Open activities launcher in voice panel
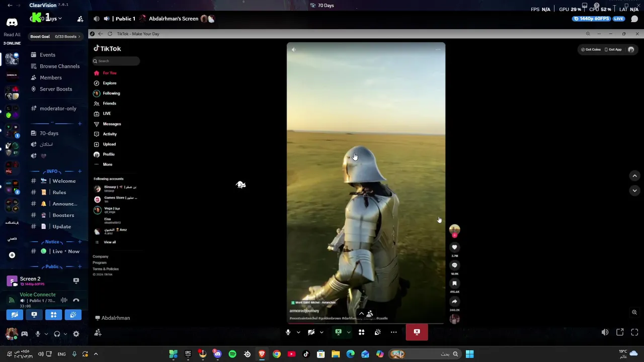This screenshot has height=362, width=644. pyautogui.click(x=53, y=315)
